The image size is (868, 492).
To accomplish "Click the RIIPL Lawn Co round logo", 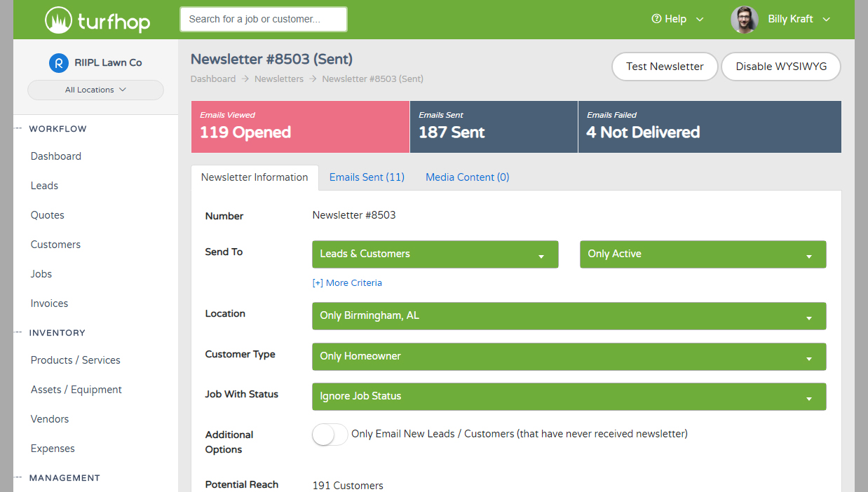I will tap(59, 63).
